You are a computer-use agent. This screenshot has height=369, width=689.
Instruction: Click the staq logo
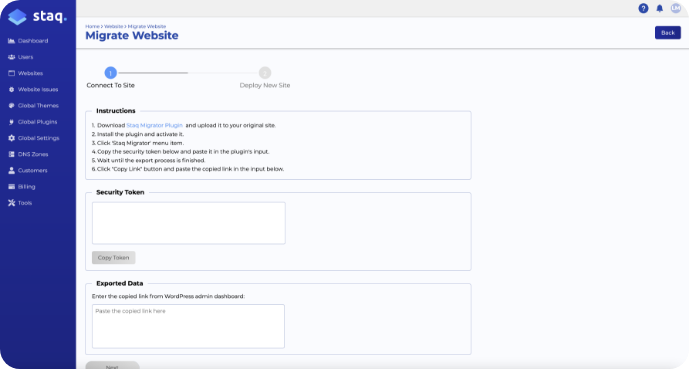point(37,17)
